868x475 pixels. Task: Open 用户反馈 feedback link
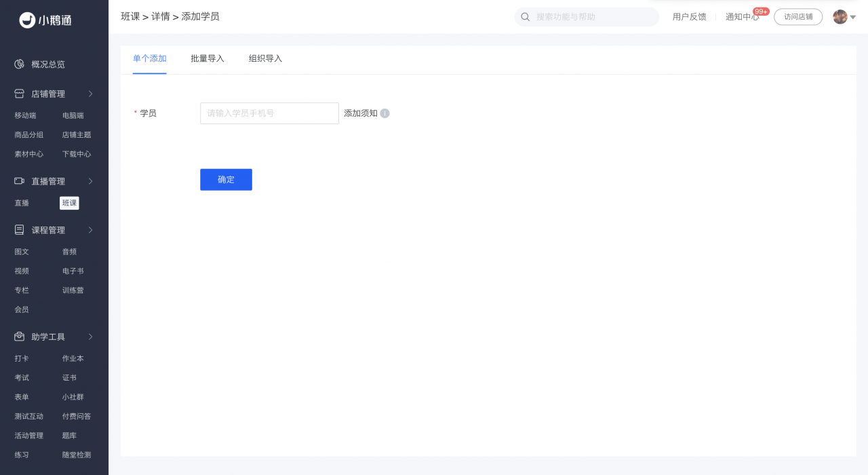(689, 17)
